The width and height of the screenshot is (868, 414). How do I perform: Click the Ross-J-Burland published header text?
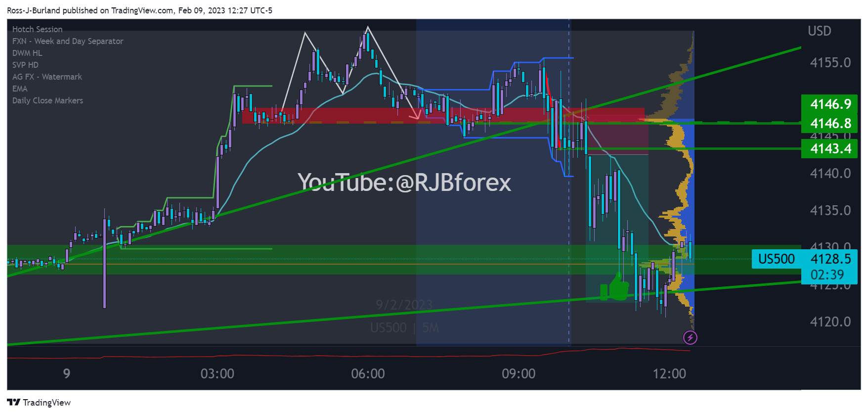[x=139, y=10]
